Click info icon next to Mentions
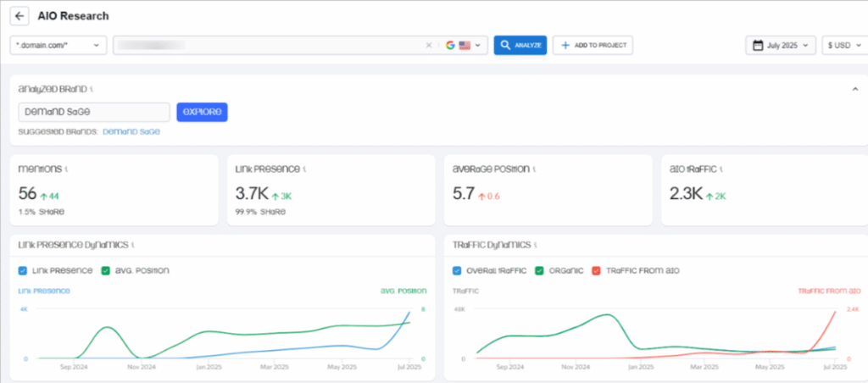Image resolution: width=868 pixels, height=383 pixels. (x=66, y=169)
